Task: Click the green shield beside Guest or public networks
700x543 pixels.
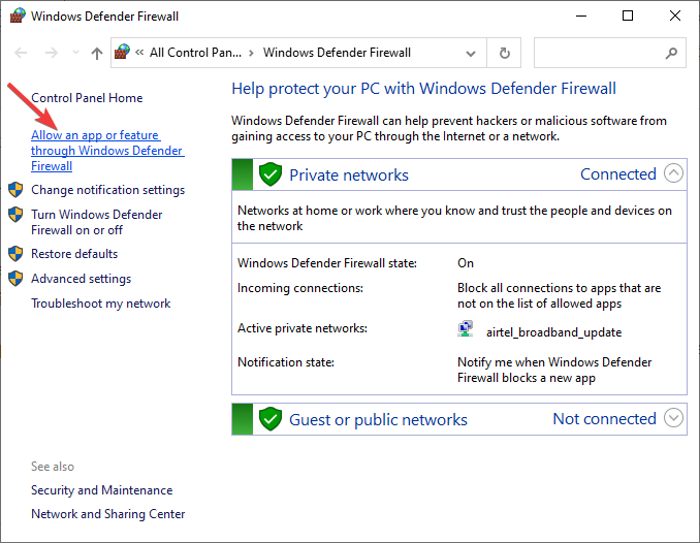Action: 271,419
